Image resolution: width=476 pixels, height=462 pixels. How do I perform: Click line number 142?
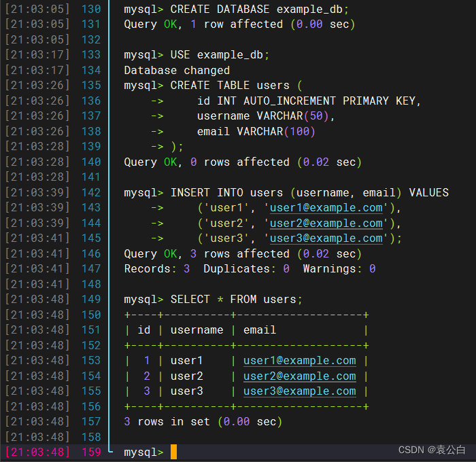(x=91, y=193)
